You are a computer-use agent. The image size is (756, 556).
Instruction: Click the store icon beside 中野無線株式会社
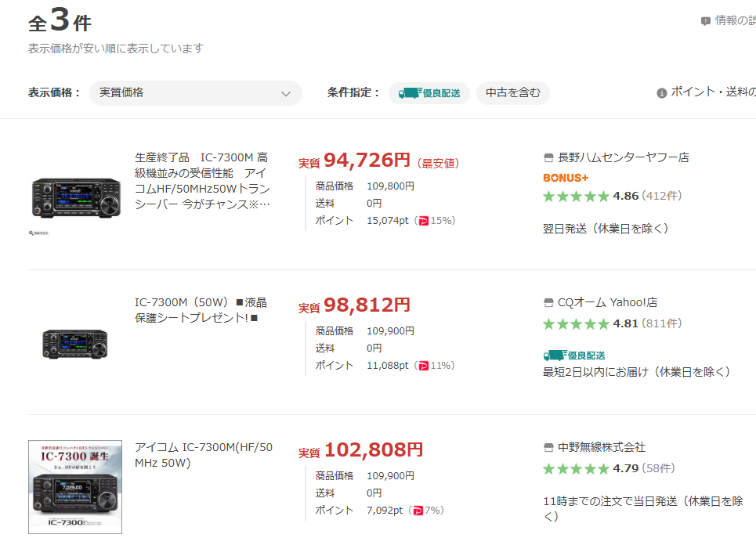(x=548, y=448)
